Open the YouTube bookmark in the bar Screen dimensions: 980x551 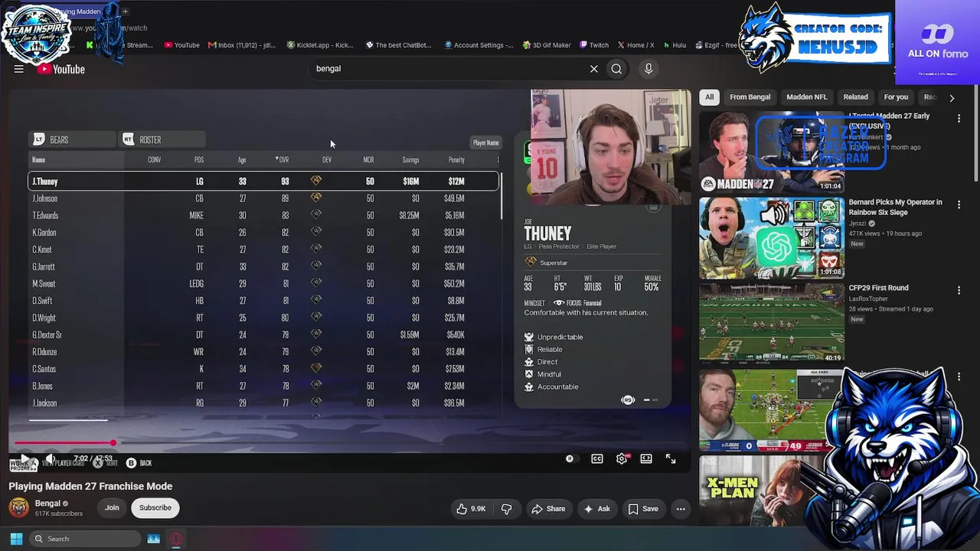(x=181, y=45)
